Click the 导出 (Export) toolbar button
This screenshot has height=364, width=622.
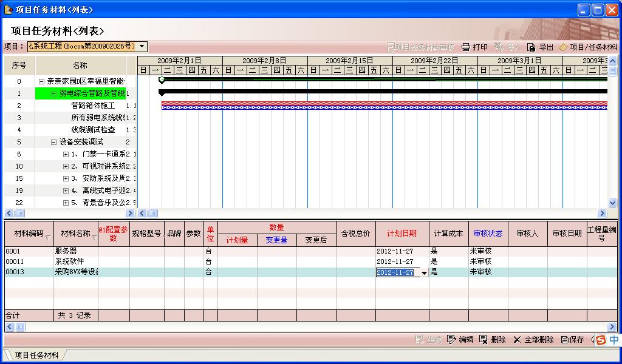tap(540, 47)
